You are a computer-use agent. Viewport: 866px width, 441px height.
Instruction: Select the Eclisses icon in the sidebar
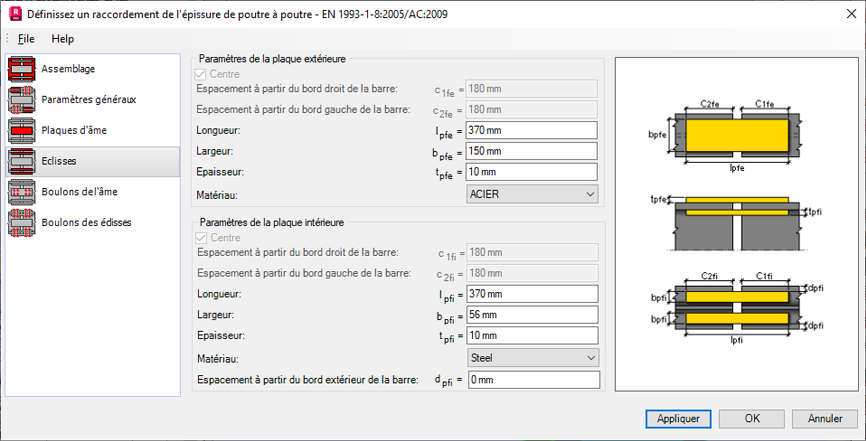point(22,161)
